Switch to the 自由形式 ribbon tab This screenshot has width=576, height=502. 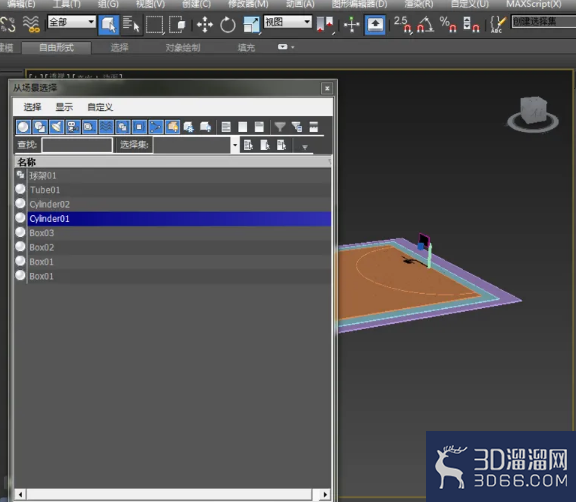click(x=57, y=48)
